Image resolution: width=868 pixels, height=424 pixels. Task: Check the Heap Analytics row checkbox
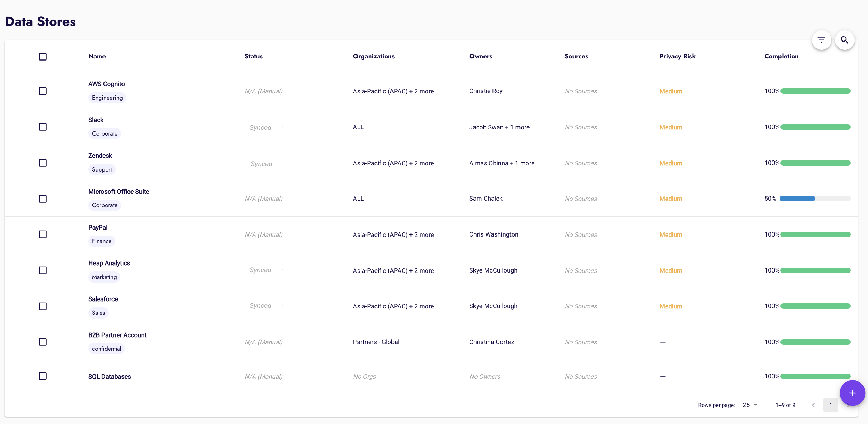pos(43,270)
